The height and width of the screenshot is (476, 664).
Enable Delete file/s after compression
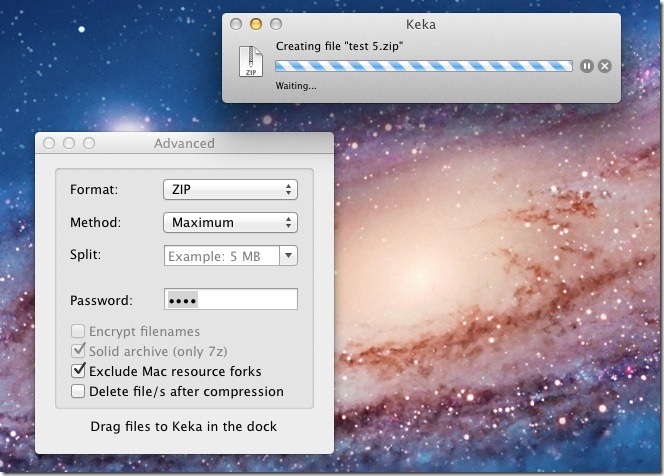78,391
